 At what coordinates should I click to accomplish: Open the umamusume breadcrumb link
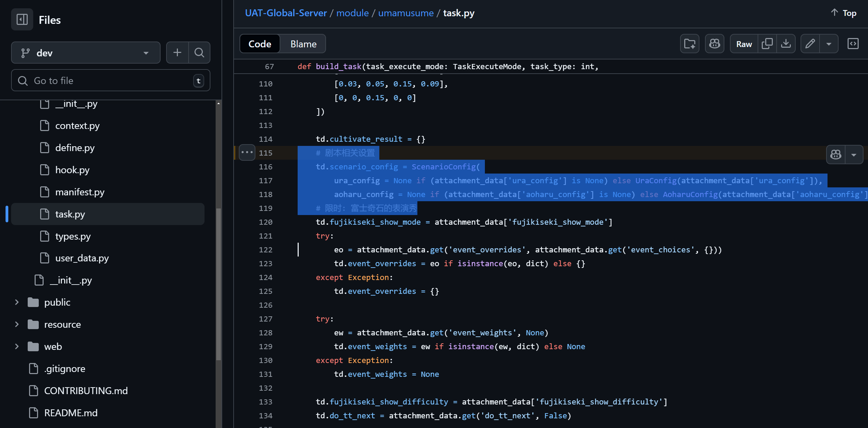point(406,13)
